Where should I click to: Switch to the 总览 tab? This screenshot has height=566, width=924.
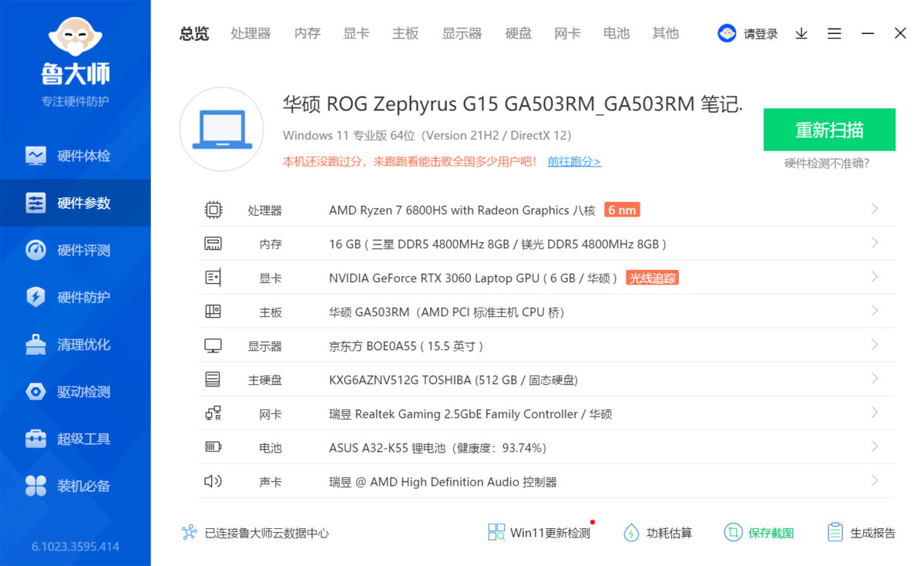194,34
